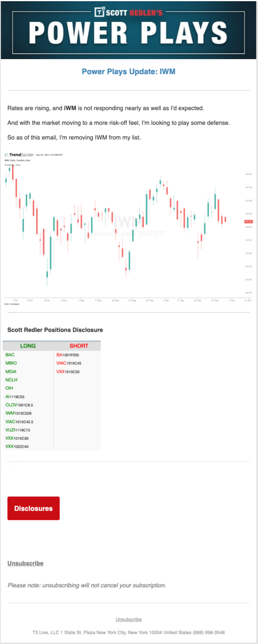
Task: Select the IWM1015C229 option position
Action: tap(19, 413)
